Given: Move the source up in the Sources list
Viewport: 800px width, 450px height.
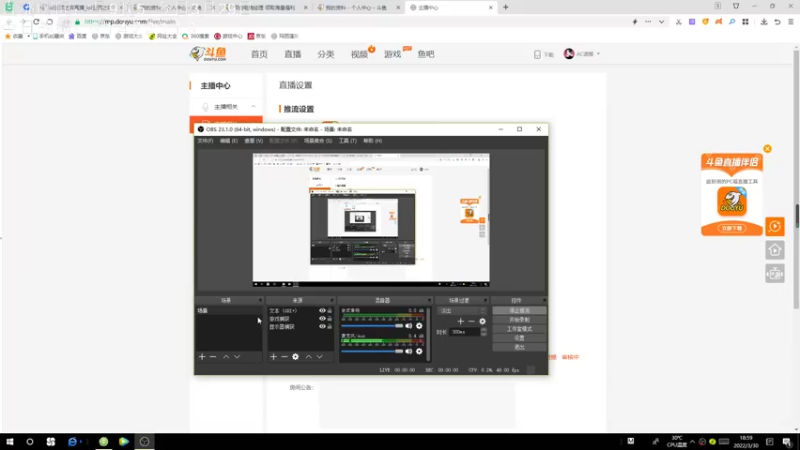Looking at the screenshot, I should [x=309, y=357].
